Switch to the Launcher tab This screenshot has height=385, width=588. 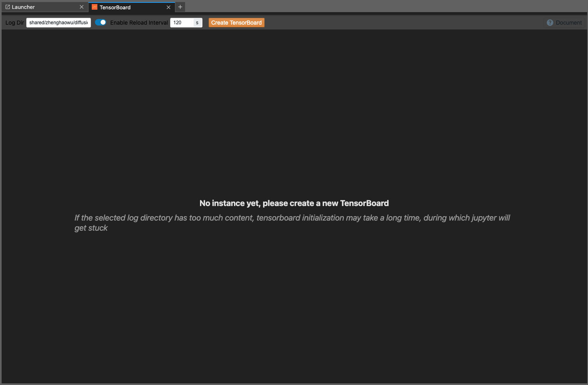[44, 7]
